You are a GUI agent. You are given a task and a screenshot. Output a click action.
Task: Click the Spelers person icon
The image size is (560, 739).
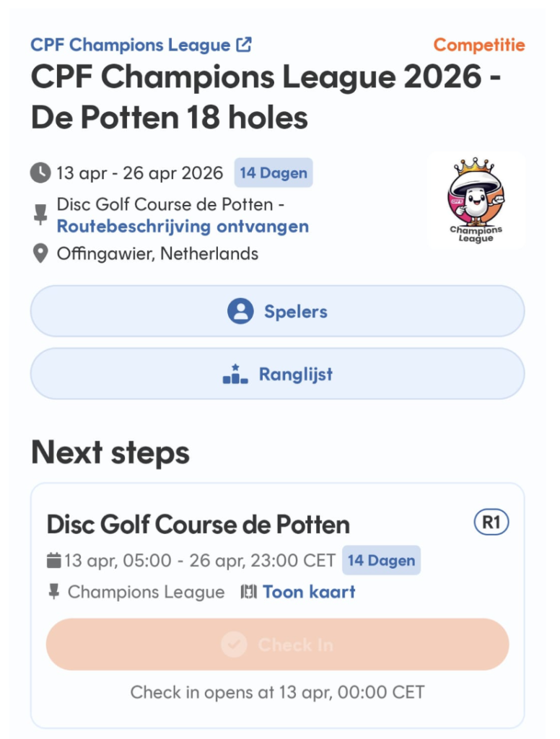coord(240,312)
